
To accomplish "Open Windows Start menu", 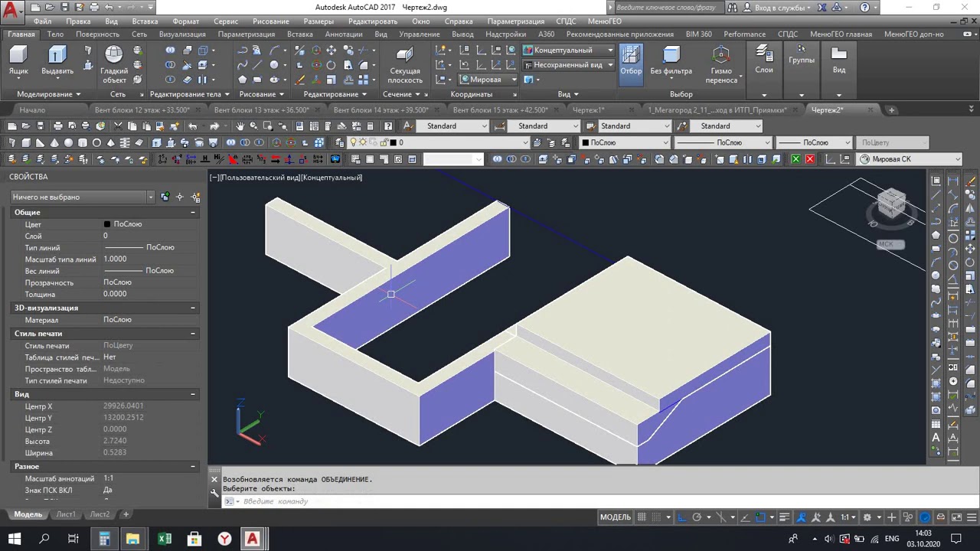I will tap(15, 539).
